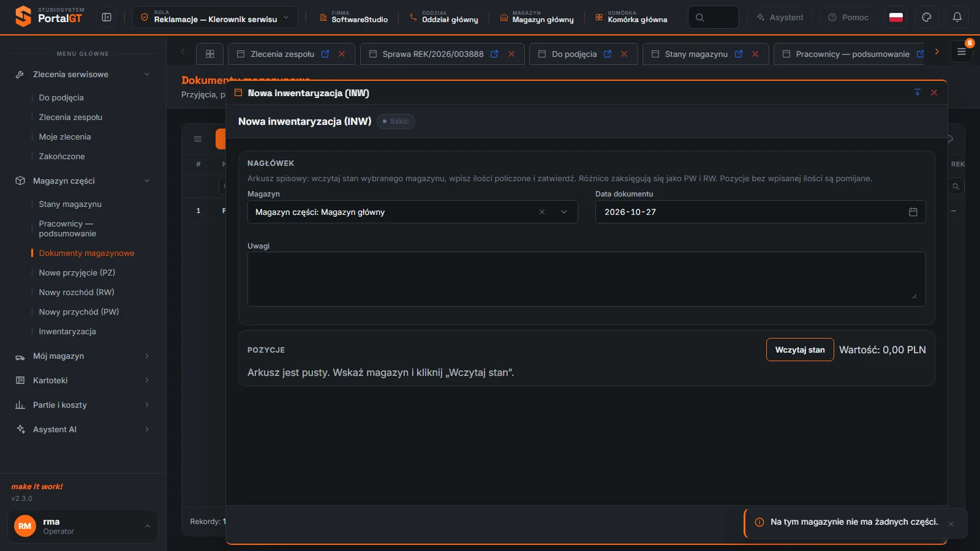Toggle the sidebar collapse icon
The width and height of the screenshot is (980, 551).
point(107,17)
